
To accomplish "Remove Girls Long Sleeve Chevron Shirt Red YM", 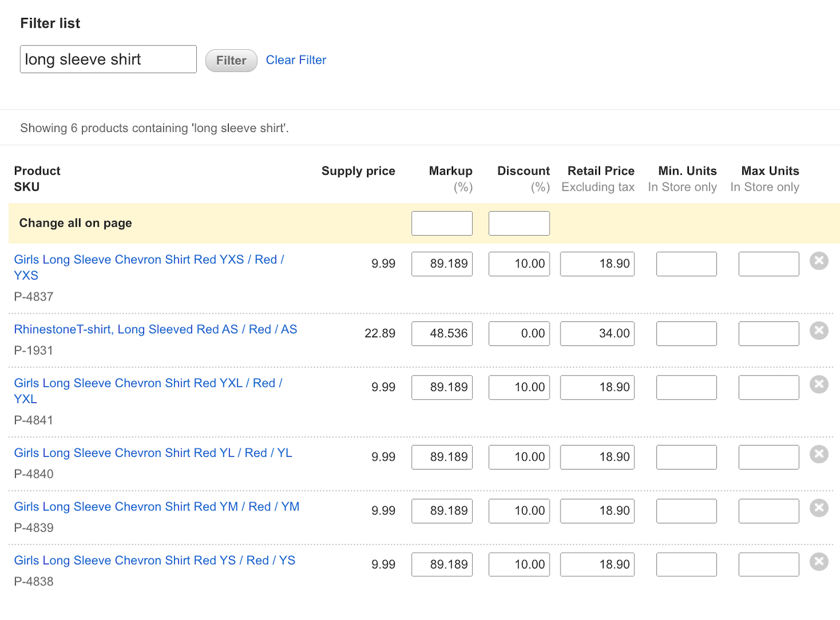I will [x=819, y=508].
